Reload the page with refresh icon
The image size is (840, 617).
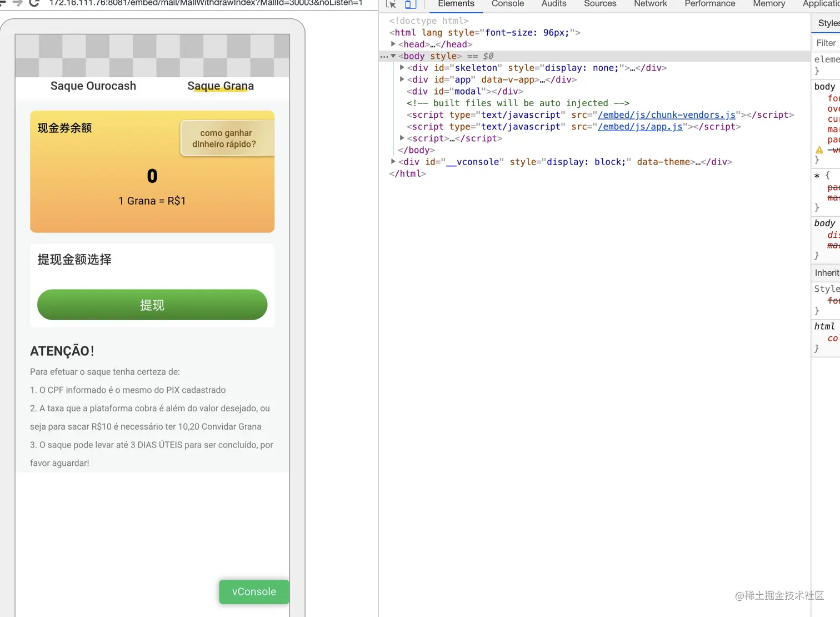(x=34, y=3)
